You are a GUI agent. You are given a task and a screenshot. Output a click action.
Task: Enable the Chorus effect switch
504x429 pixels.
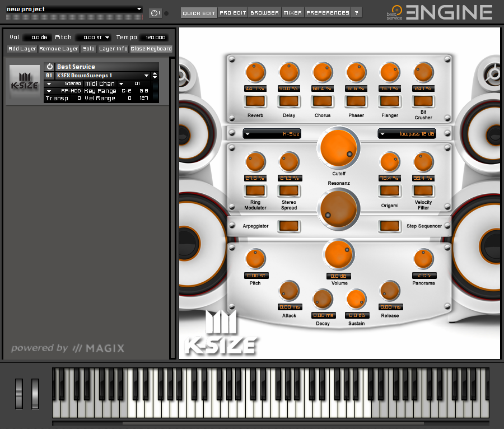point(323,101)
